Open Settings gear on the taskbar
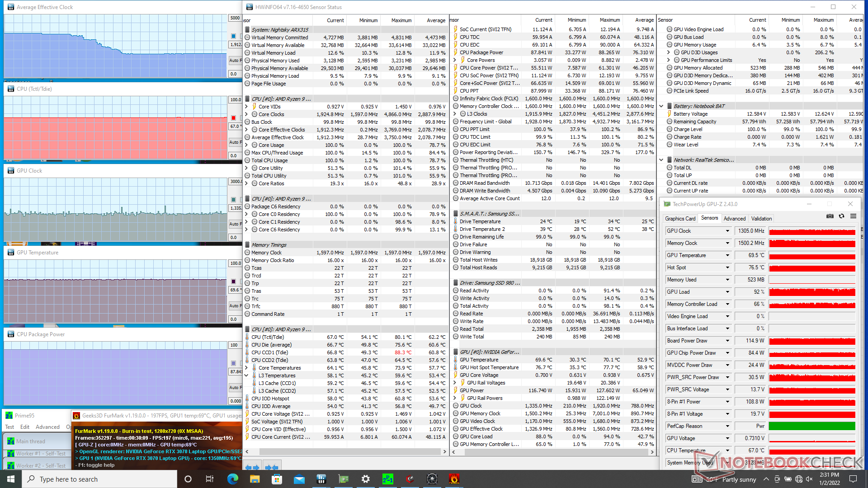Image resolution: width=868 pixels, height=488 pixels. [365, 479]
